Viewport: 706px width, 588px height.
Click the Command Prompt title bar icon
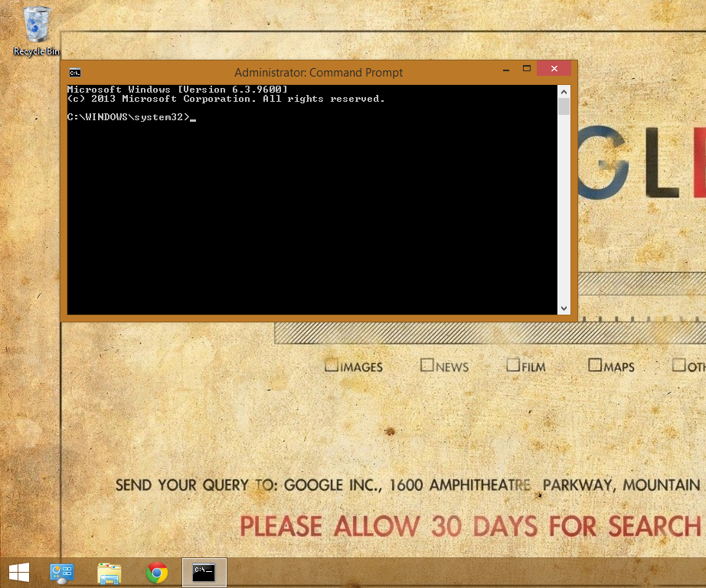(x=74, y=72)
